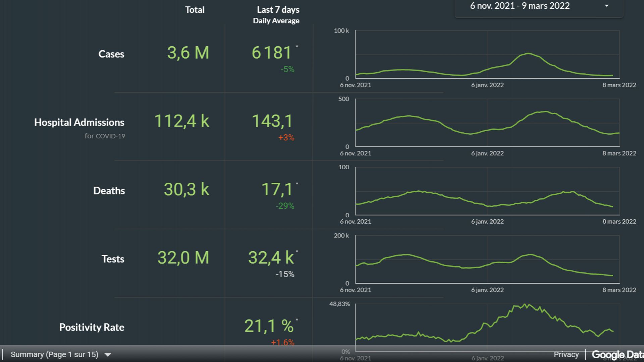Click the date range 6 nov. 2021 - 9 mars 2022
This screenshot has width=644, height=362.
tap(520, 6)
